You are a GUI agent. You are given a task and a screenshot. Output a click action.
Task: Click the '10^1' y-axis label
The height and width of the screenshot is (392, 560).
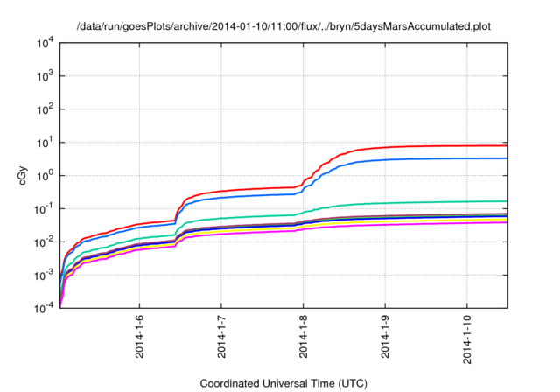pyautogui.click(x=45, y=142)
